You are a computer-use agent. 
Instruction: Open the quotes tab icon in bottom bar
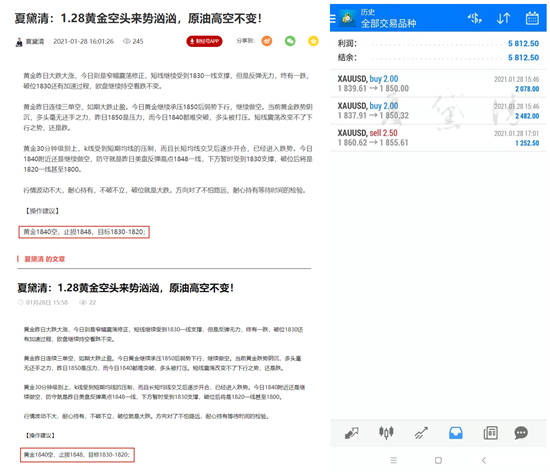click(x=351, y=433)
